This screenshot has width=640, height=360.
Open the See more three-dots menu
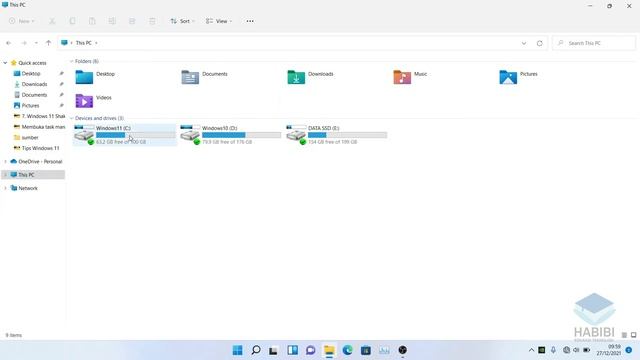[x=250, y=21]
